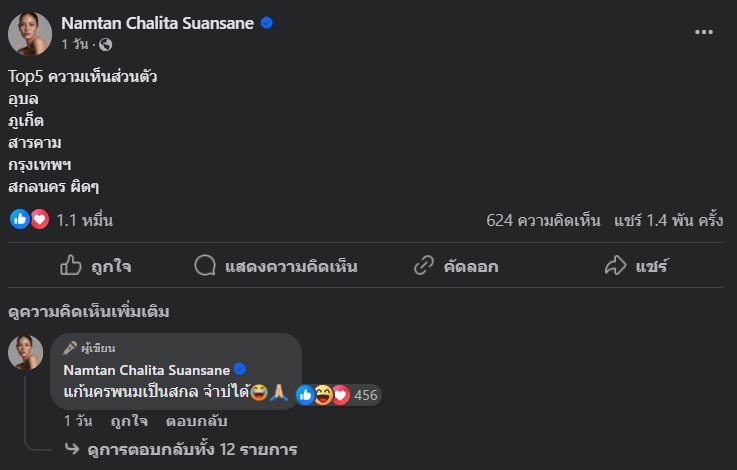Viewport: 737px width, 470px height.
Task: Open the 624 ความคิดเห็น comments count
Action: [x=542, y=220]
